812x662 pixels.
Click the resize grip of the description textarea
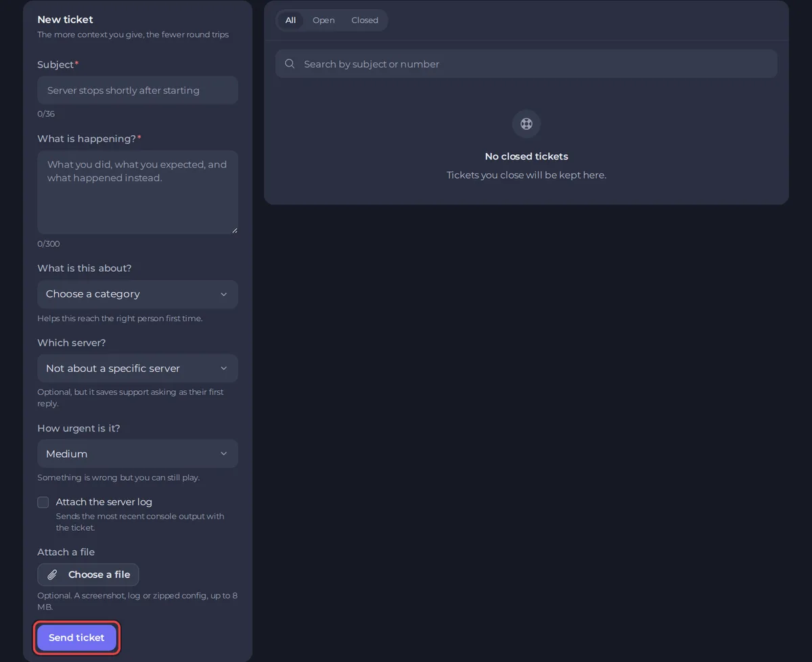click(234, 230)
